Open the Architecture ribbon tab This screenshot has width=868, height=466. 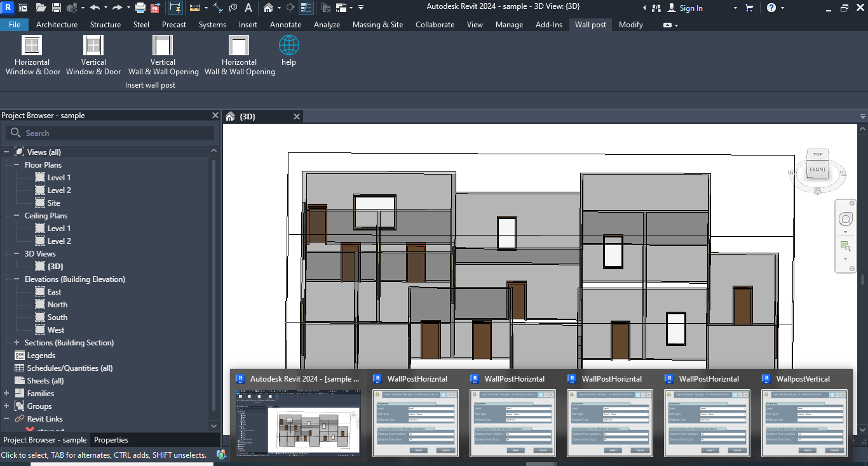(x=57, y=25)
